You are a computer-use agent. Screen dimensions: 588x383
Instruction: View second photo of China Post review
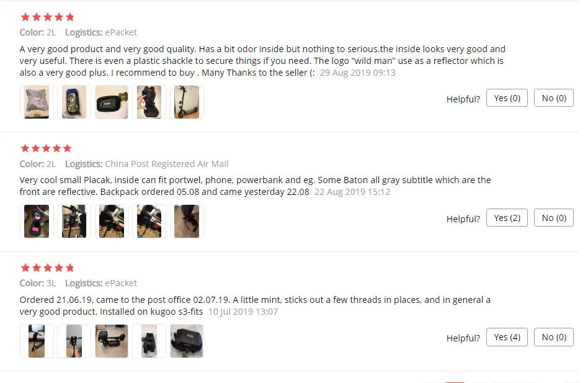point(74,222)
